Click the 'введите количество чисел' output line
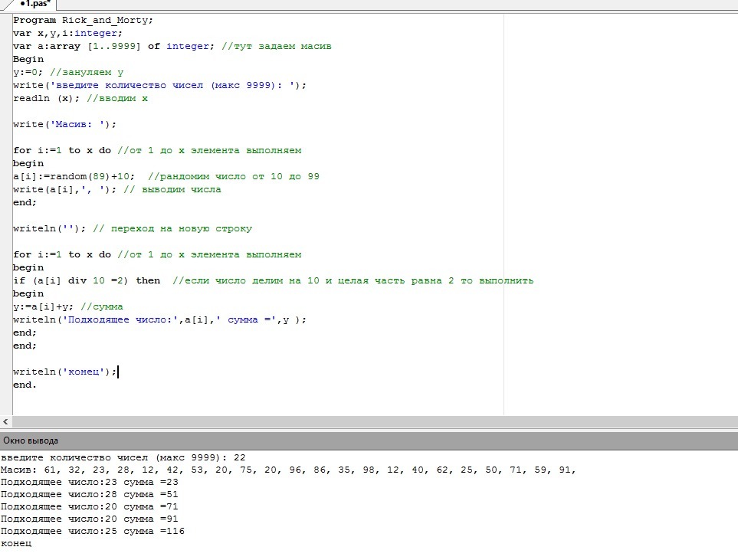This screenshot has height=560, width=738. (123, 458)
